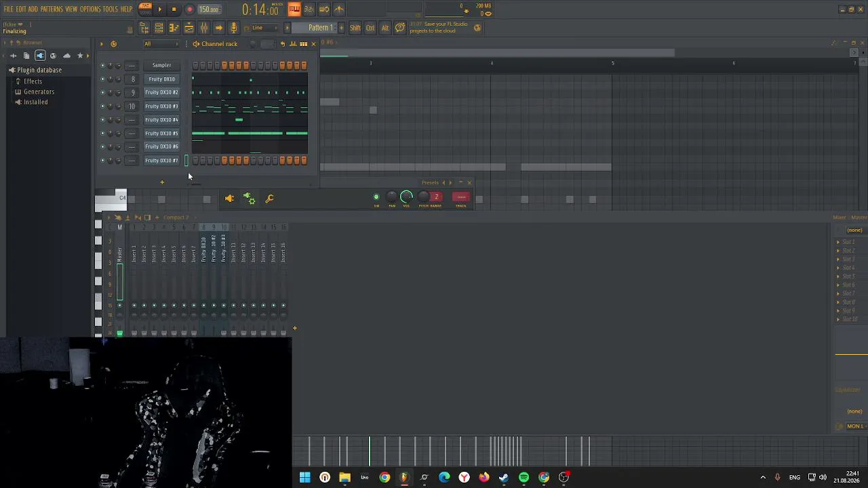Open the Line snap dropdown
868x488 pixels.
[264, 28]
